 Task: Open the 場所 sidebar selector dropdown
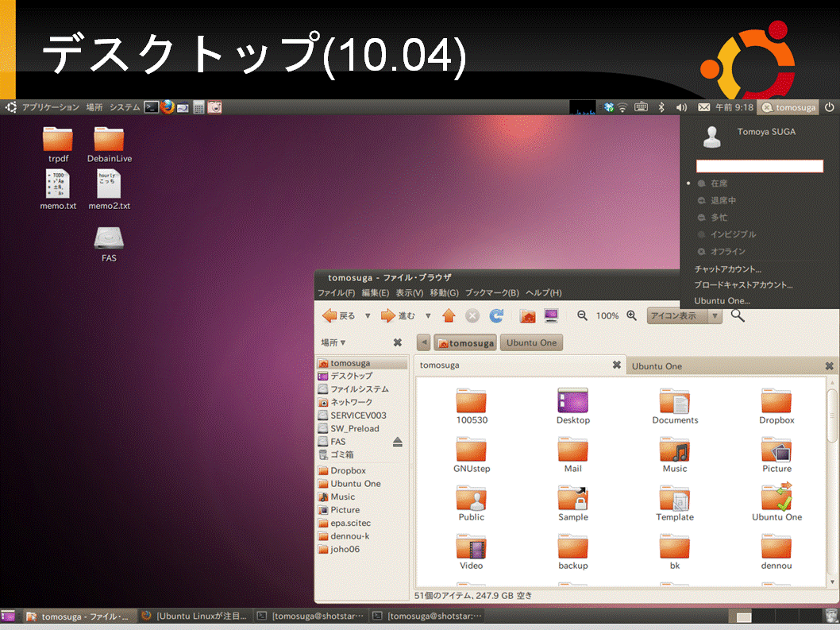[333, 342]
